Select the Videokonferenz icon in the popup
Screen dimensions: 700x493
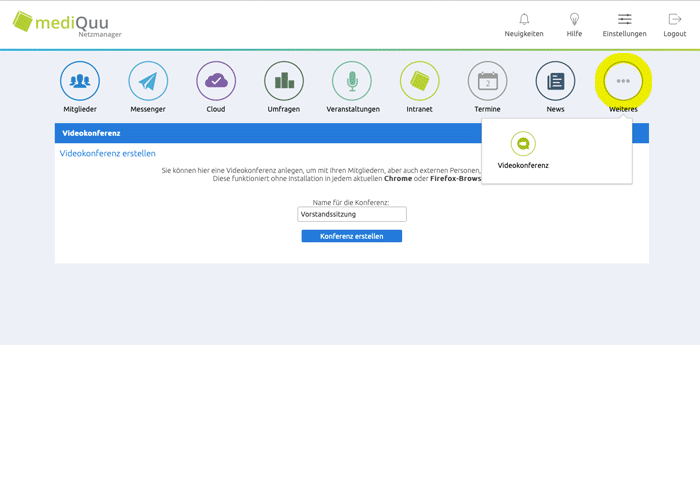pyautogui.click(x=523, y=144)
